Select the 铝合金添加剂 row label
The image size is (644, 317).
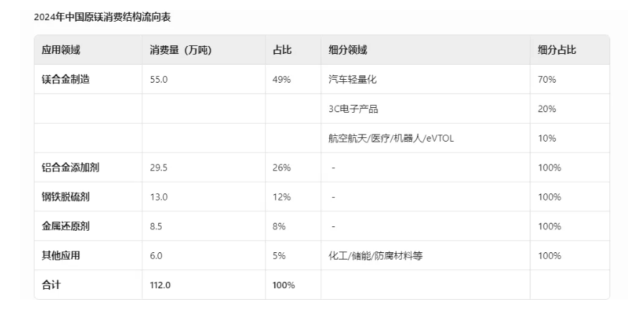pyautogui.click(x=70, y=167)
